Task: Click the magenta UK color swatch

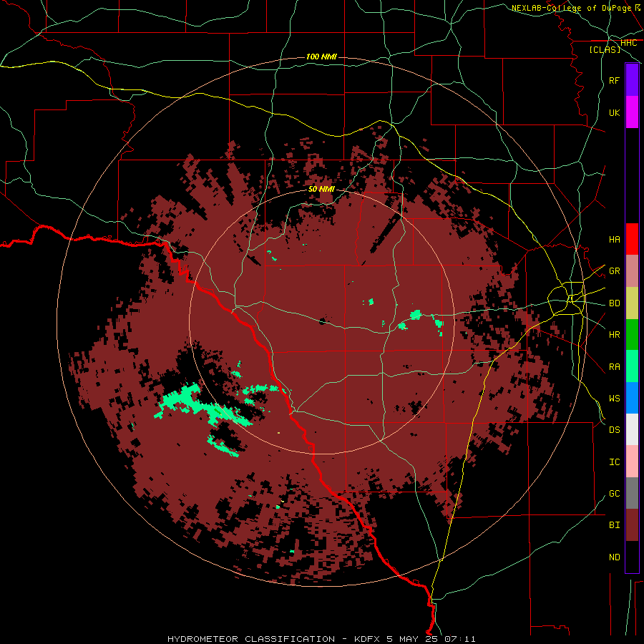Action: tap(632, 112)
